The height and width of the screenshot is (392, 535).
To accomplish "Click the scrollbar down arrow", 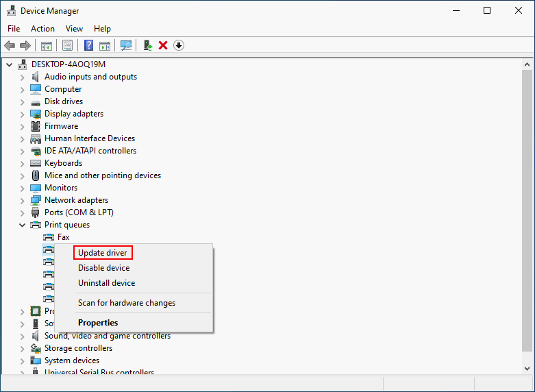I will pos(527,369).
